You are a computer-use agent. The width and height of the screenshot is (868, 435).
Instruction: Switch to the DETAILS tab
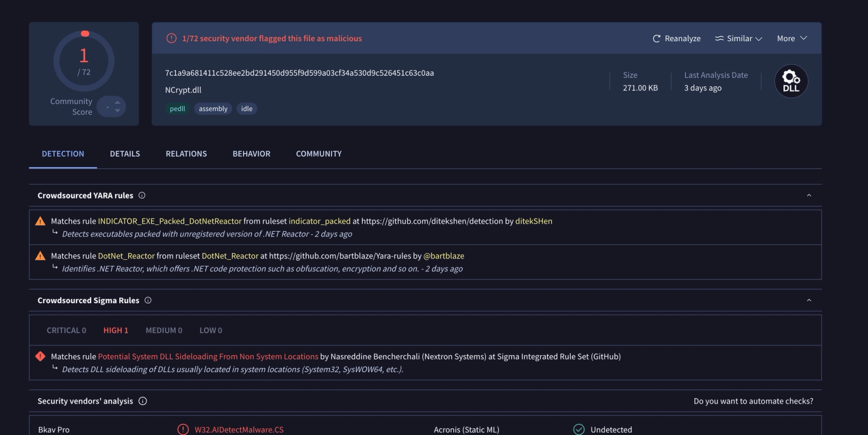[125, 154]
